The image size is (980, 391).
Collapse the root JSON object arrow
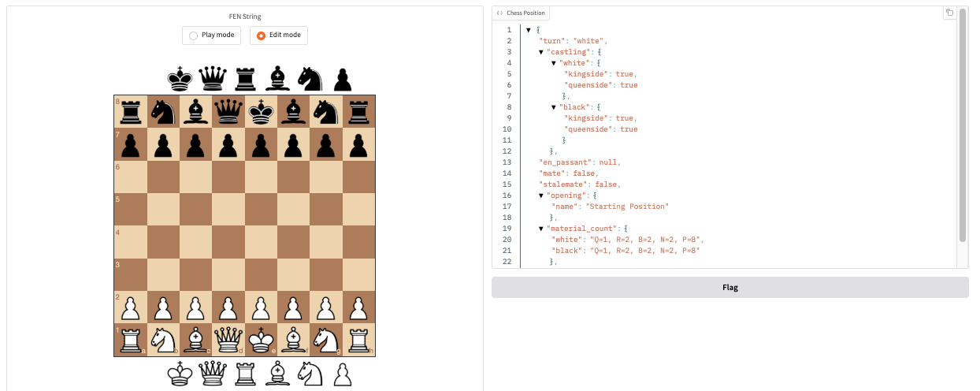529,30
